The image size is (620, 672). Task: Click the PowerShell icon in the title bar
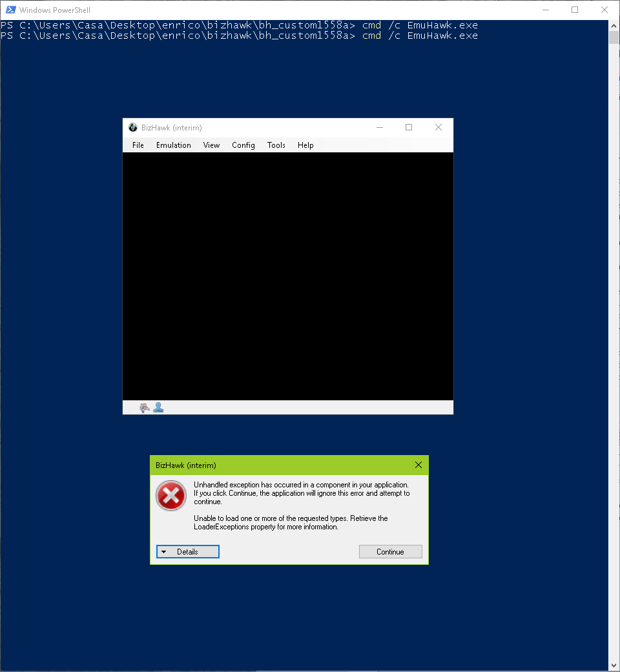click(9, 10)
